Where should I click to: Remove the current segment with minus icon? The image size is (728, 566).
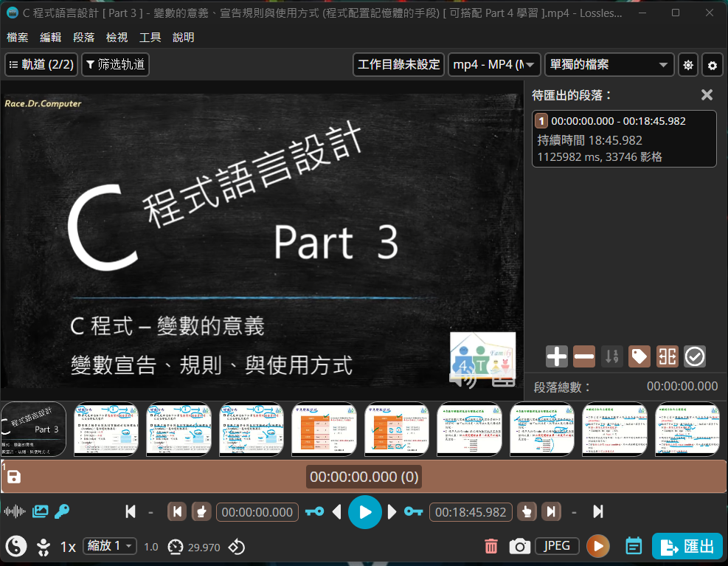(x=583, y=357)
